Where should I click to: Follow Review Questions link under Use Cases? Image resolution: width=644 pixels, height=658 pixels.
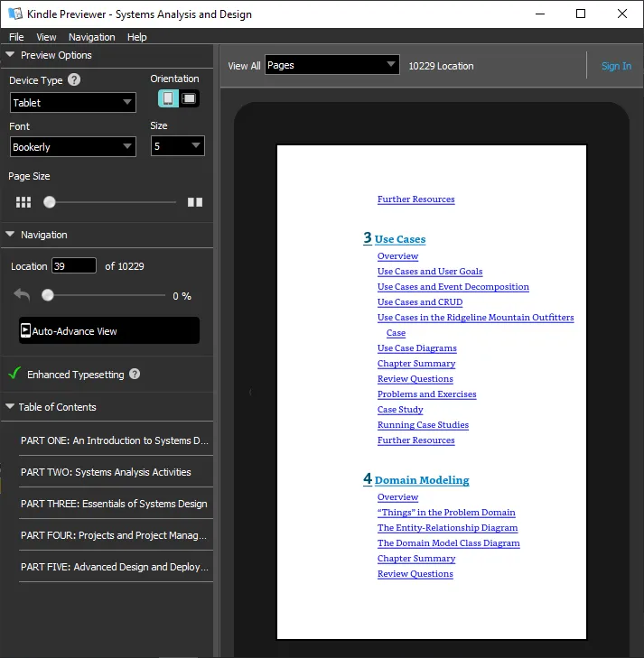pos(415,378)
